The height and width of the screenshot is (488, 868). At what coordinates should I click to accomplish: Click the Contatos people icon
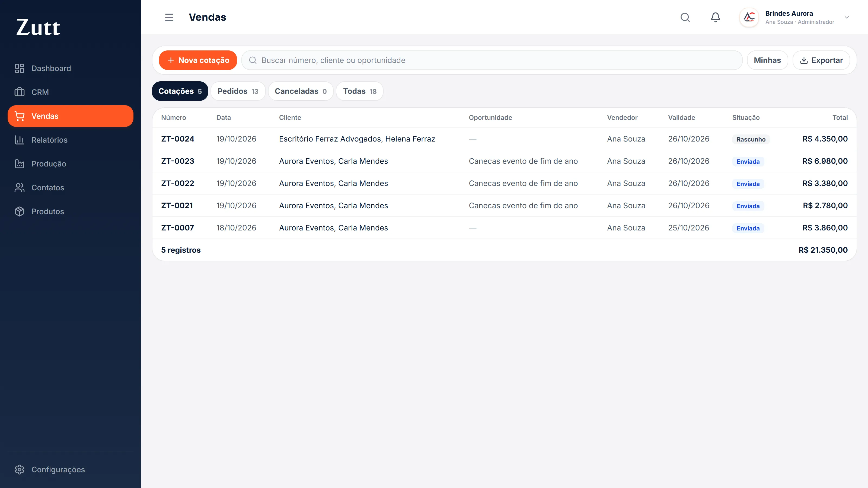[x=20, y=188]
